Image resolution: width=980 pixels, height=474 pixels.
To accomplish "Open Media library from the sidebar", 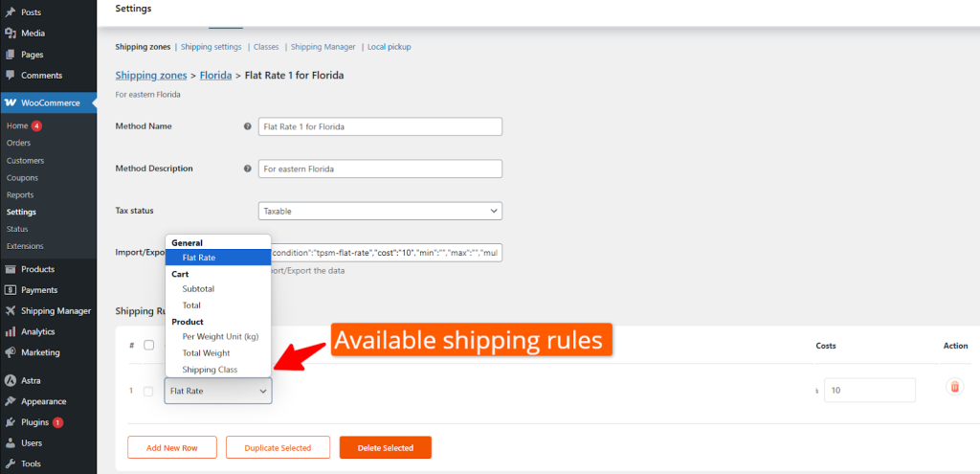I will click(x=33, y=33).
